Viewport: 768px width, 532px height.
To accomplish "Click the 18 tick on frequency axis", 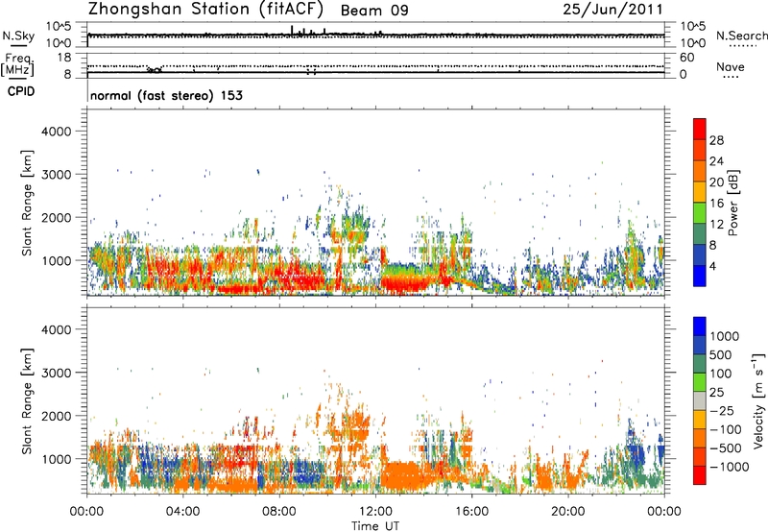I will [64, 58].
